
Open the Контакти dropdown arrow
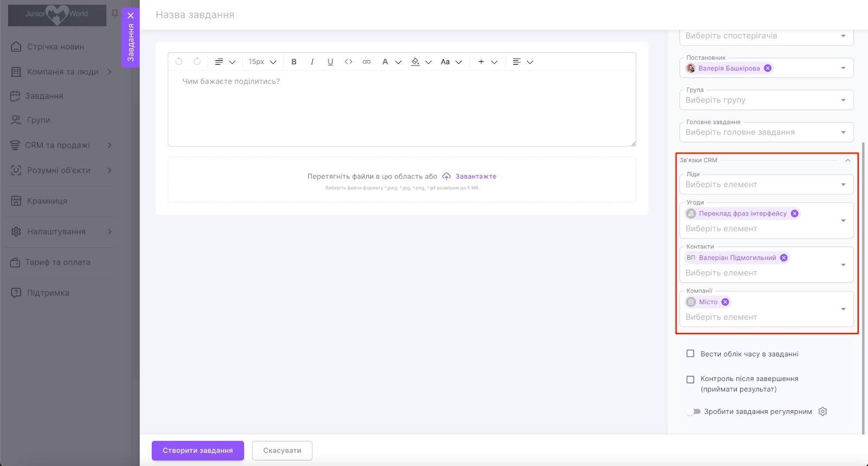pyautogui.click(x=843, y=265)
